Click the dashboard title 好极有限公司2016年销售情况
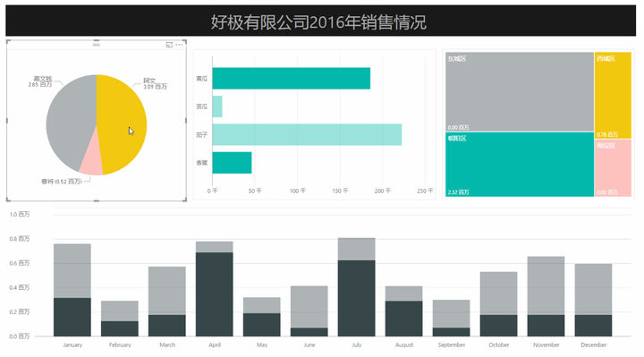Screen dimensions: 644x357 (x=318, y=22)
